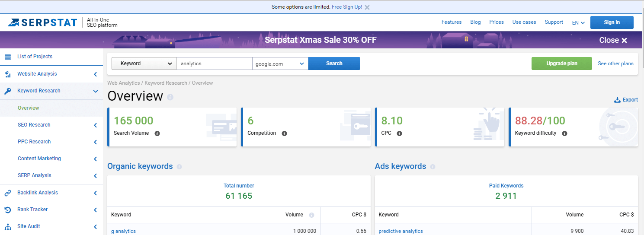Click the Ads keywords heading link
The height and width of the screenshot is (235, 644).
400,166
